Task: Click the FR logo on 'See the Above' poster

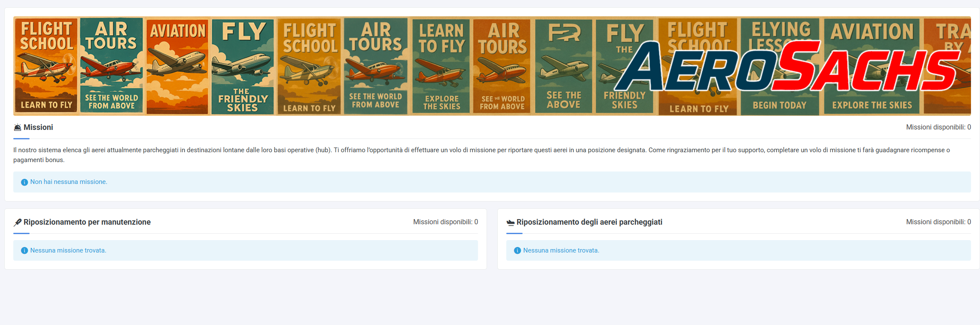Action: 564,33
